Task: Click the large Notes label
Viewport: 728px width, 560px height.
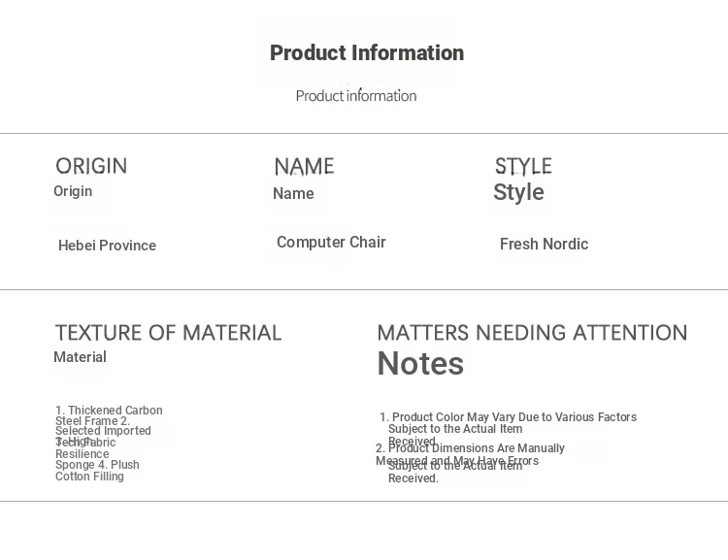Action: pyautogui.click(x=420, y=363)
